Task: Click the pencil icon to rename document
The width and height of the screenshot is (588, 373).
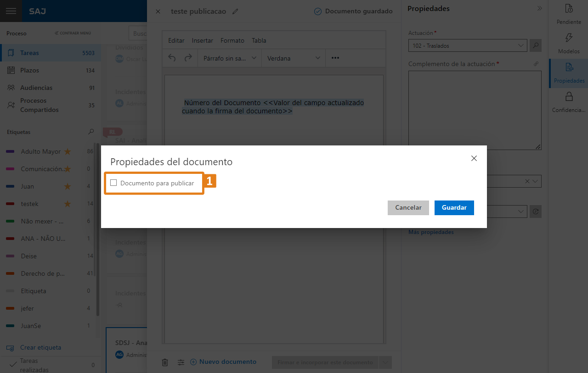Action: coord(236,11)
